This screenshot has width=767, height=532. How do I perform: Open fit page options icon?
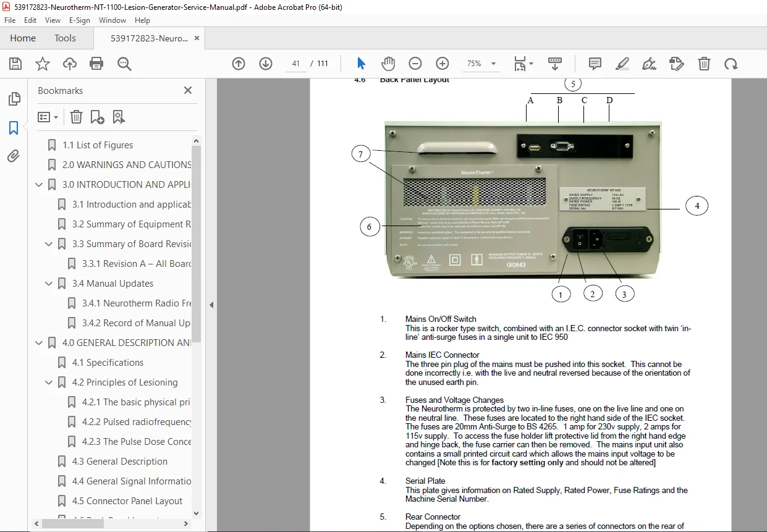pos(523,64)
